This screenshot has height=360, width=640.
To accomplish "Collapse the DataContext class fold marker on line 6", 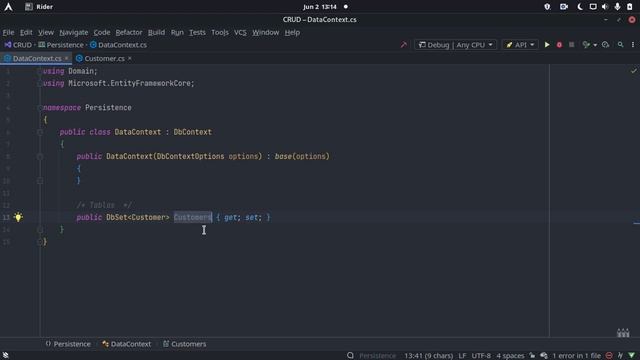I will click(x=40, y=132).
